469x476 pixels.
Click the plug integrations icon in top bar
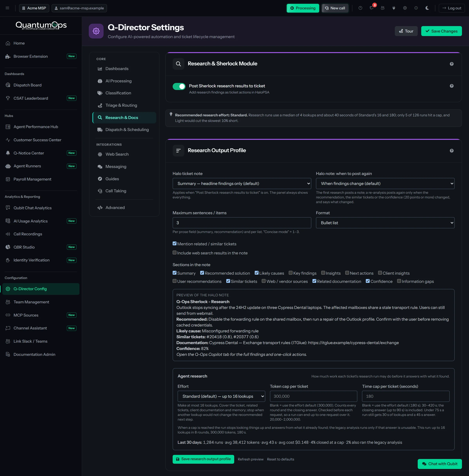pos(394,8)
